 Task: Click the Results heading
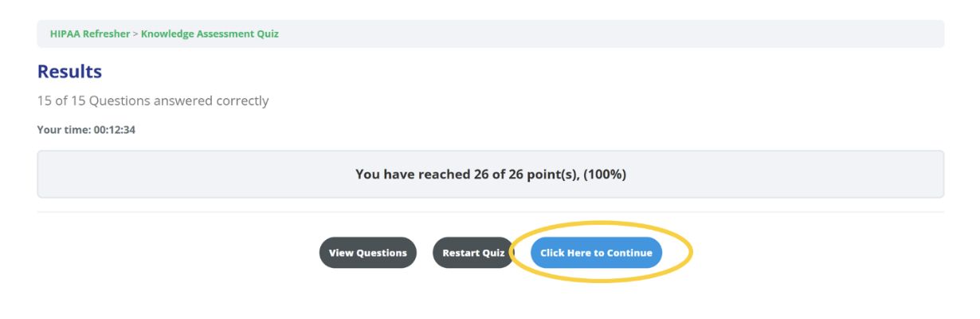pyautogui.click(x=69, y=72)
